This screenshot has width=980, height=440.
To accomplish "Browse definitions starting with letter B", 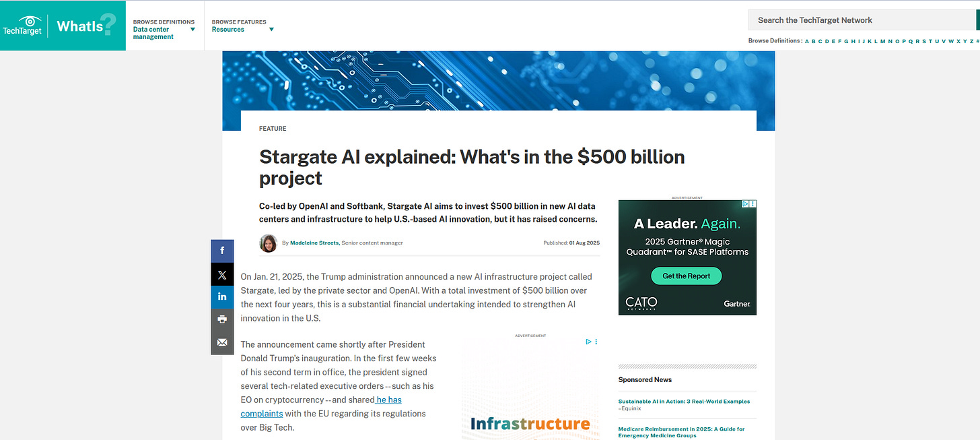I will pyautogui.click(x=814, y=41).
